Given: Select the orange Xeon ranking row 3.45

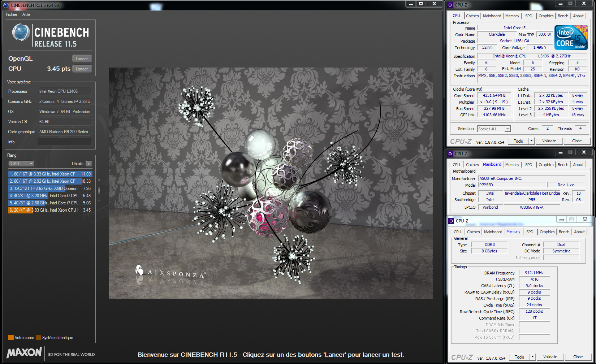Looking at the screenshot, I should [x=50, y=210].
